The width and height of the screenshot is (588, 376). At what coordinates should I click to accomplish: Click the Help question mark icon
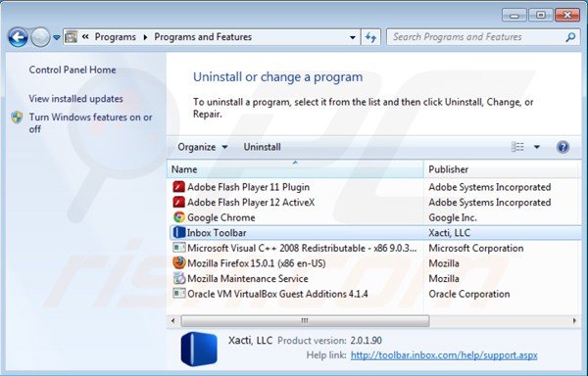coord(563,147)
